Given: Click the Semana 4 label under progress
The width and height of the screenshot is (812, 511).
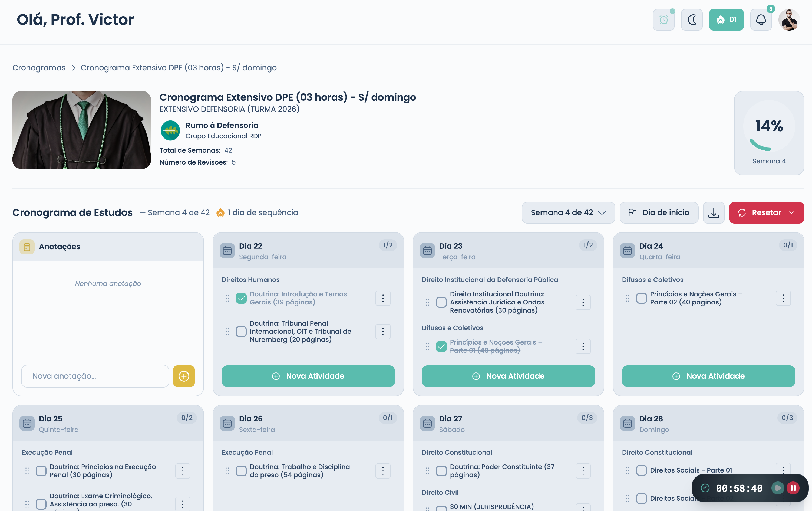Looking at the screenshot, I should click(x=769, y=161).
